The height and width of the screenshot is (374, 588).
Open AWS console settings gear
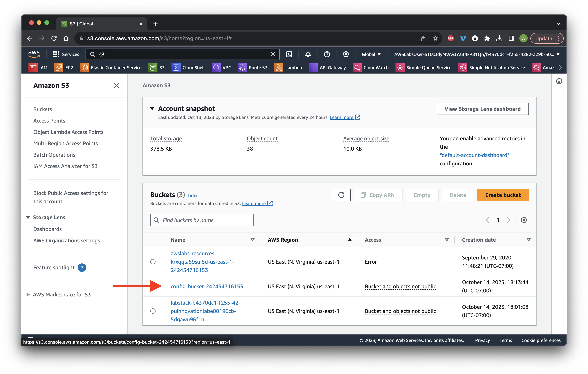(346, 54)
